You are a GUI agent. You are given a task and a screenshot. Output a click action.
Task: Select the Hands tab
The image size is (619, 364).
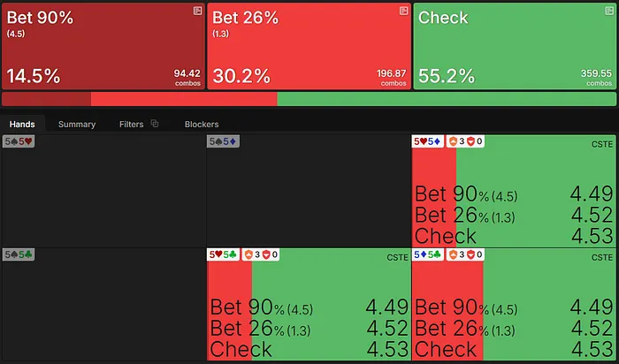tap(22, 125)
